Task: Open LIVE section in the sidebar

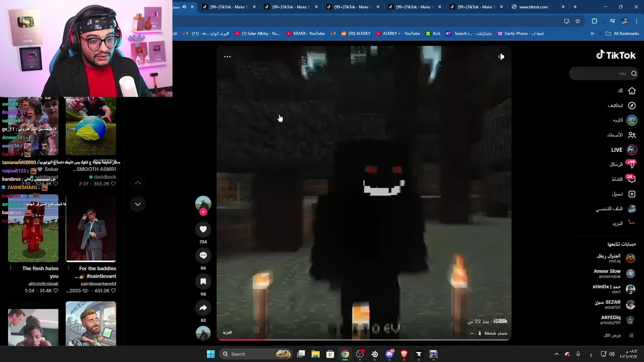Action: (623, 150)
